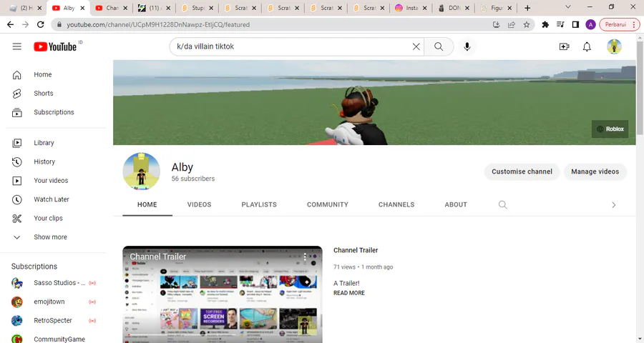Viewport: 644px width, 343px height.
Task: Click the Customise channel button
Action: click(522, 172)
